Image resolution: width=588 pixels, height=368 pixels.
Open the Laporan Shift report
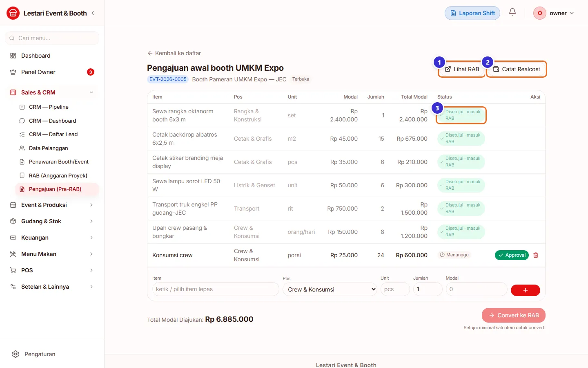click(x=472, y=13)
